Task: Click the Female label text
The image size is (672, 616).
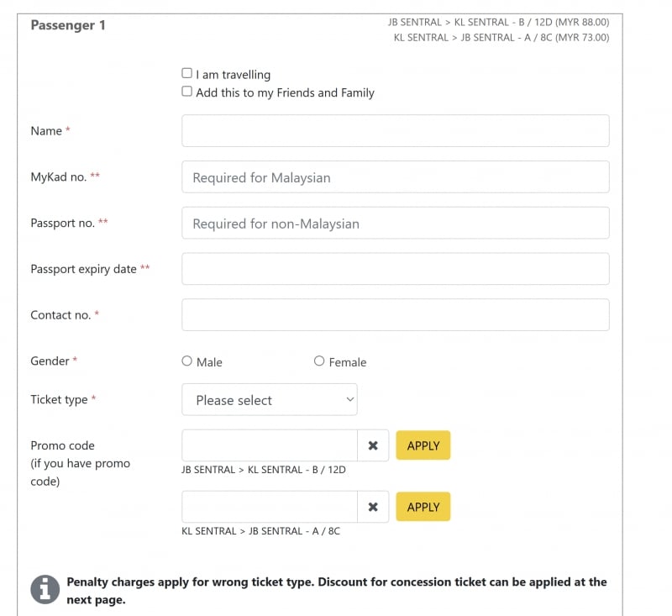Action: (348, 362)
